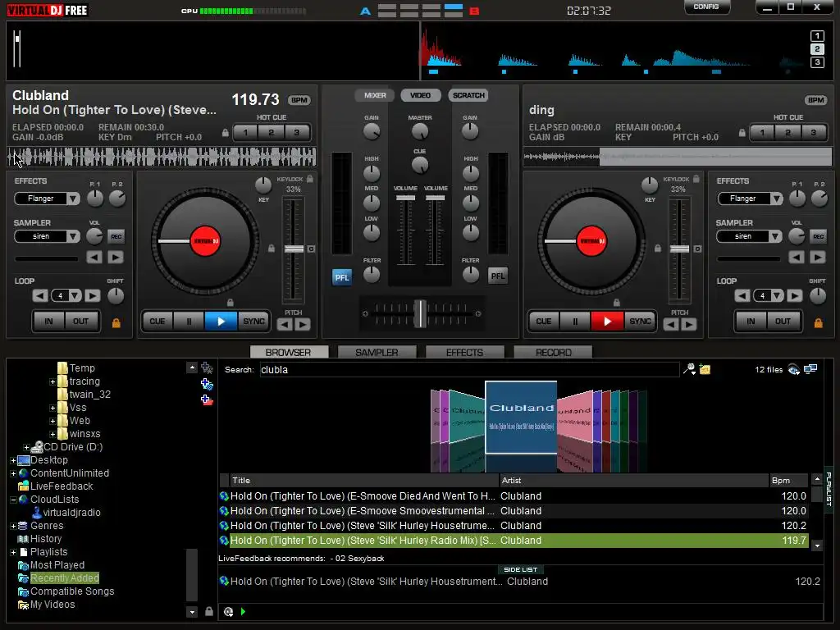
Task: Toggle keylock on the right deck
Action: click(x=696, y=179)
